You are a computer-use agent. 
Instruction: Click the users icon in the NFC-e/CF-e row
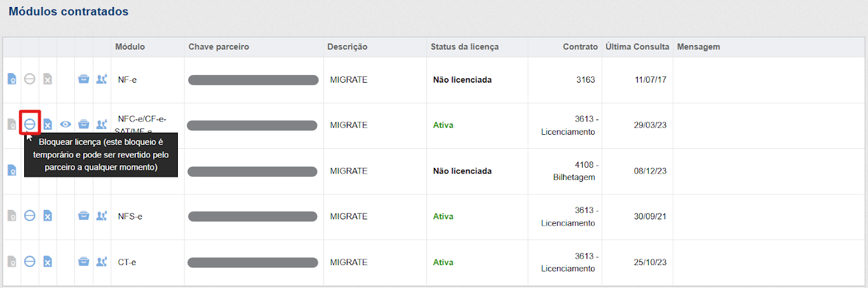pos(101,125)
